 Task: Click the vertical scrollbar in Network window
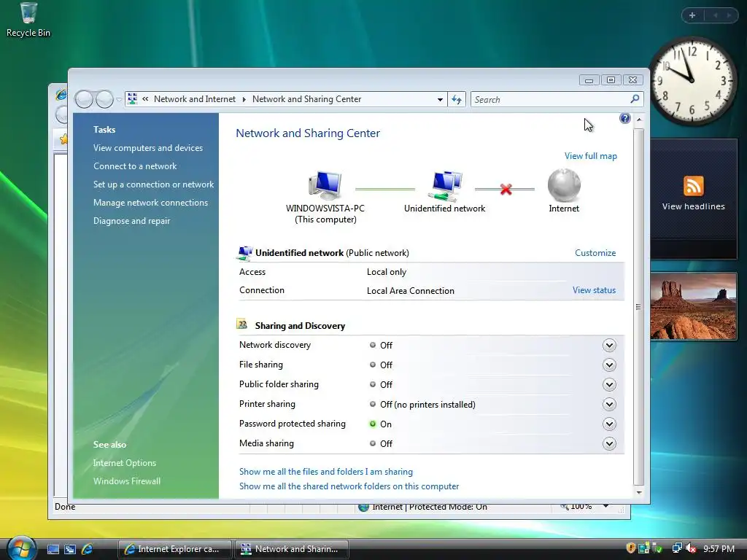[x=639, y=306]
